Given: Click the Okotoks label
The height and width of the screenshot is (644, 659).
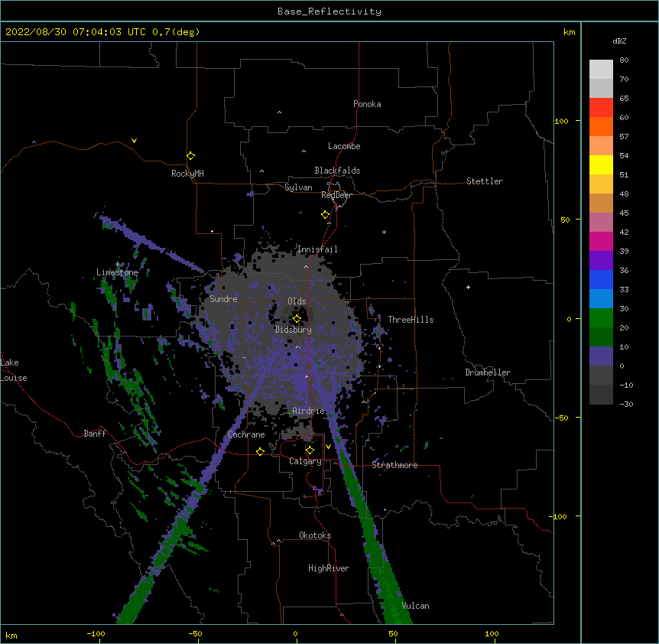Looking at the screenshot, I should pos(315,535).
